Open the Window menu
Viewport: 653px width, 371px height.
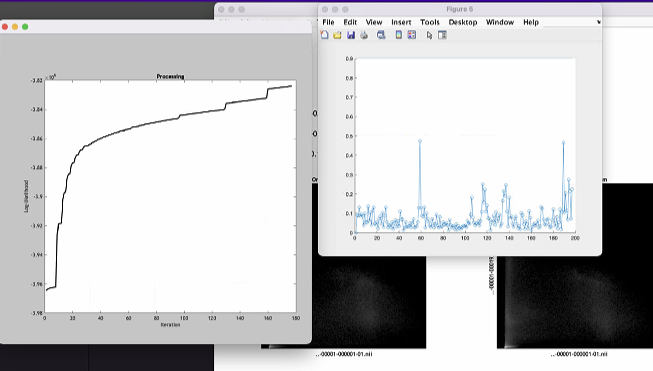500,22
